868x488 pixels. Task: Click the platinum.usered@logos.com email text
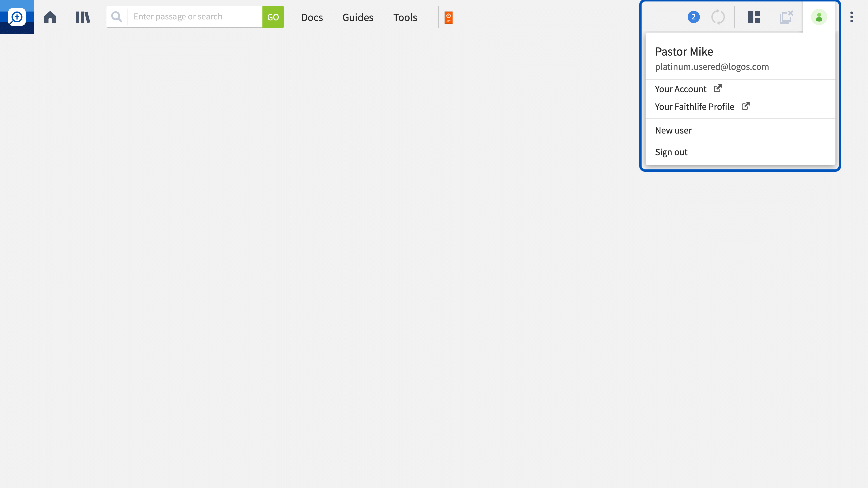point(712,67)
